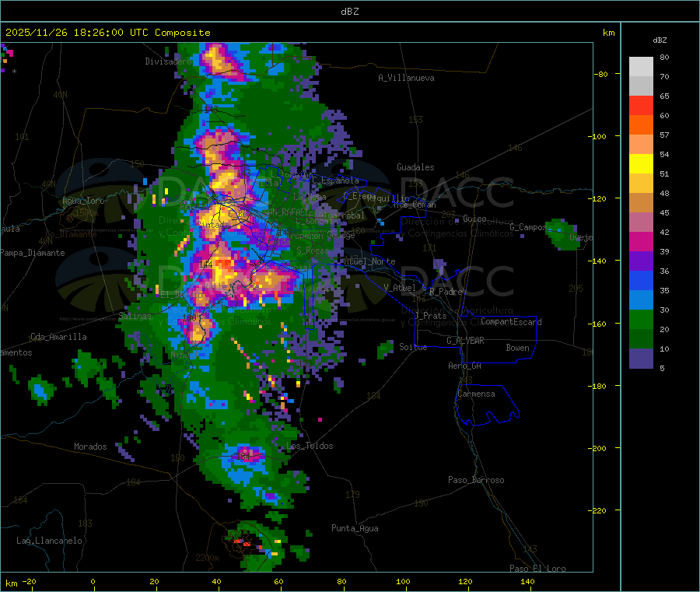Viewport: 700px width, 592px height.
Task: Select the Goico place label
Action: pyautogui.click(x=474, y=219)
